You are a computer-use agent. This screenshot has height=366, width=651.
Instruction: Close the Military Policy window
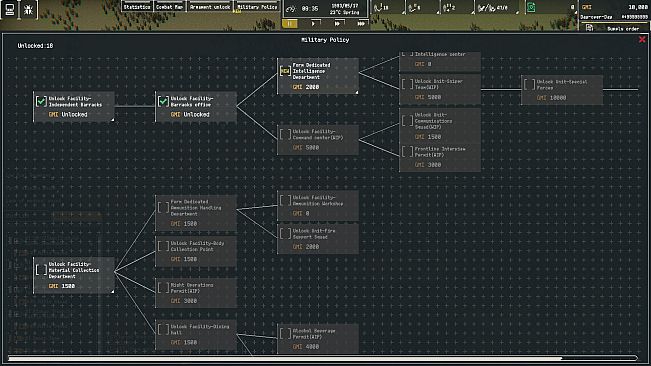642,39
